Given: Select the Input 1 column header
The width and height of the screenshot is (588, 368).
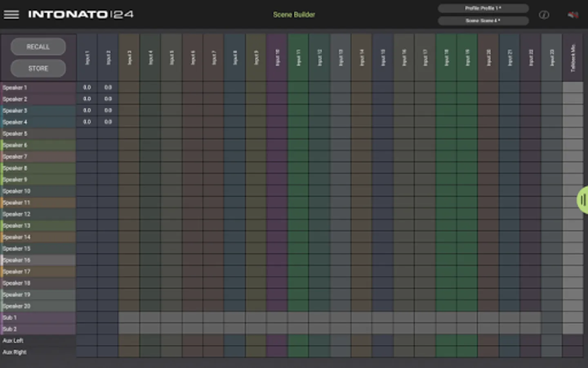Looking at the screenshot, I should click(87, 58).
